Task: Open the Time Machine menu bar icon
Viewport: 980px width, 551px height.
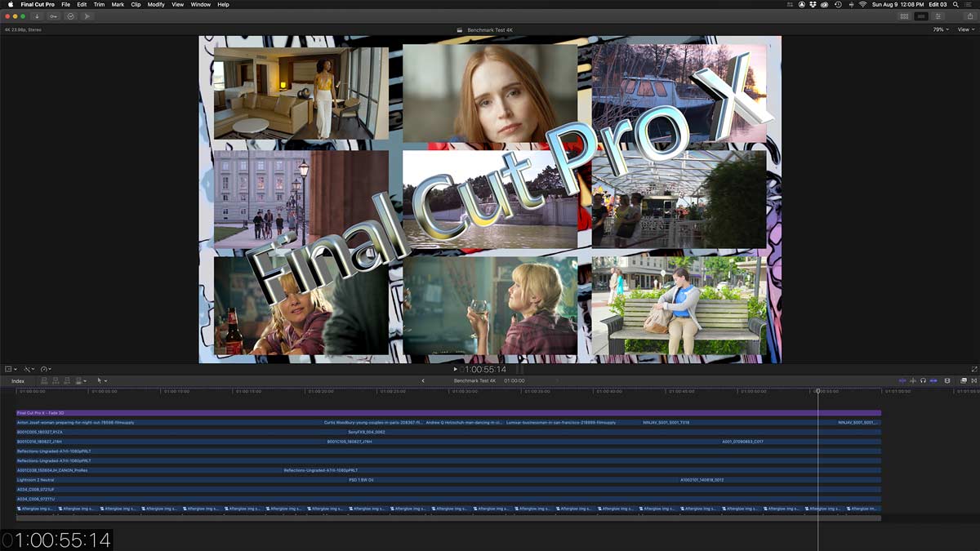Action: point(838,5)
